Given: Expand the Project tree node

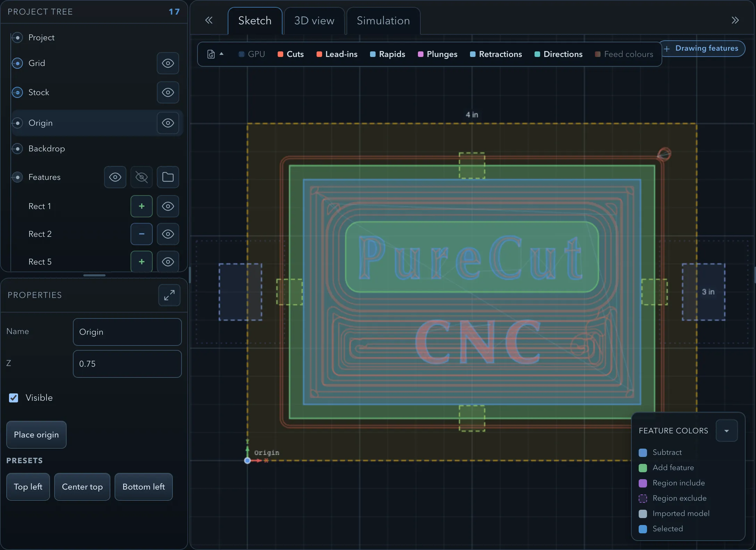Looking at the screenshot, I should tap(17, 37).
